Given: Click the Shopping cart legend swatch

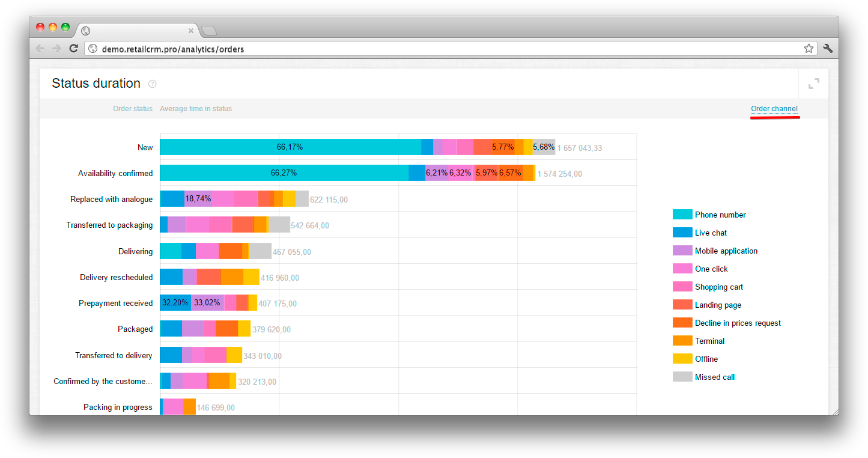Looking at the screenshot, I should click(x=682, y=287).
